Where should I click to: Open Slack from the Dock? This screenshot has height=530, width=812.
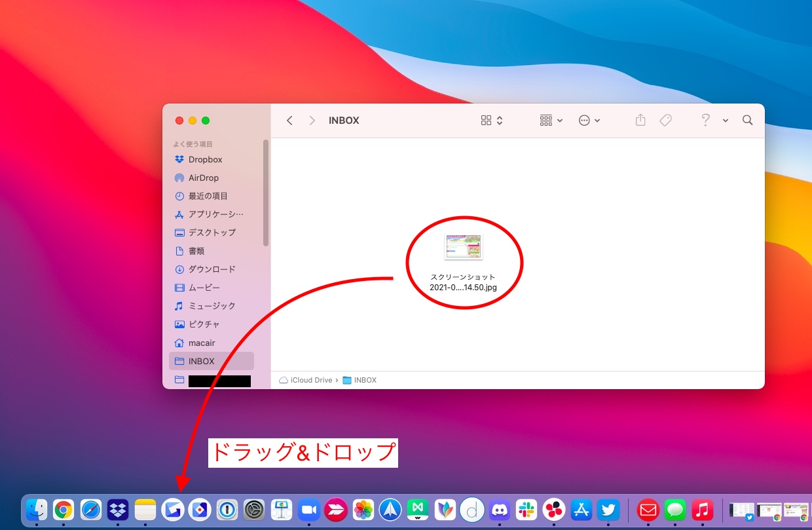[x=526, y=509]
